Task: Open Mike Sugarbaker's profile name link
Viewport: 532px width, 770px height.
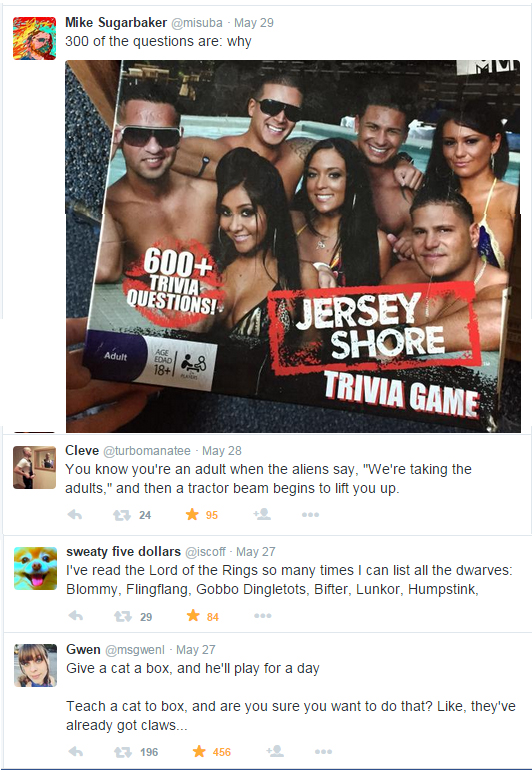Action: pos(116,23)
